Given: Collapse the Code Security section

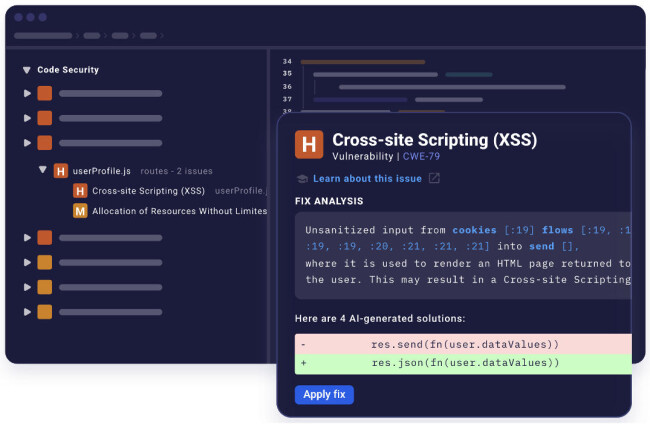Looking at the screenshot, I should click(x=26, y=70).
